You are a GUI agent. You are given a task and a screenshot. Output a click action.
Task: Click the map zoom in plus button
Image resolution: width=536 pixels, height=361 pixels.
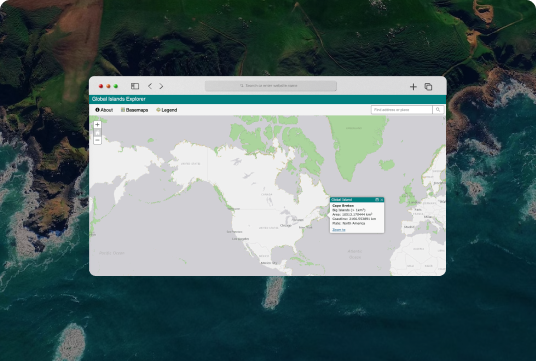97,125
